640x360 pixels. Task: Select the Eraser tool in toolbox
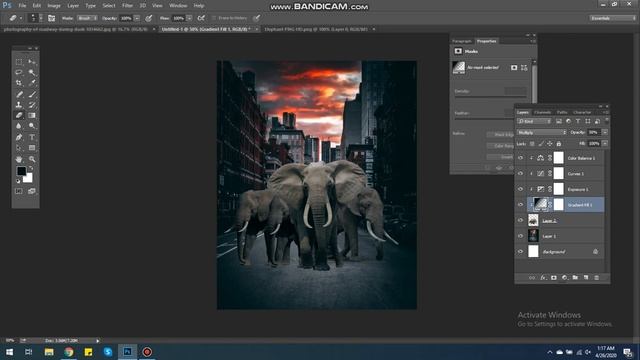19,116
